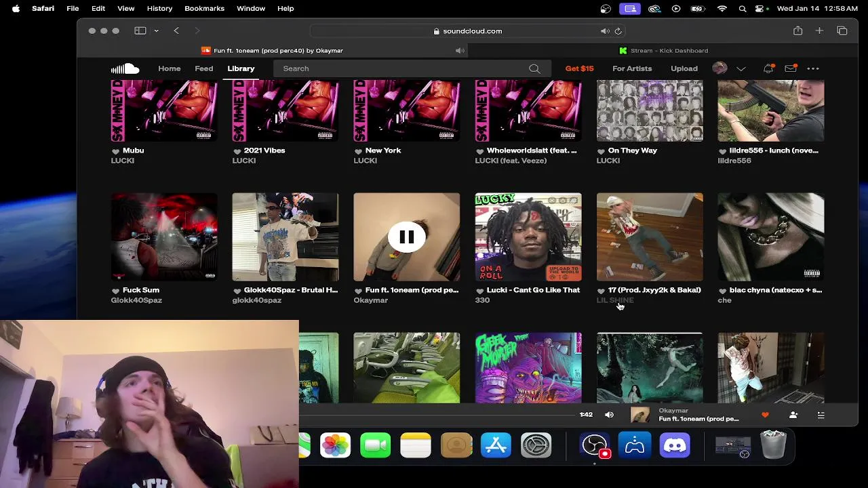
Task: Click the player bar track artwork thumbnail
Action: pyautogui.click(x=639, y=415)
